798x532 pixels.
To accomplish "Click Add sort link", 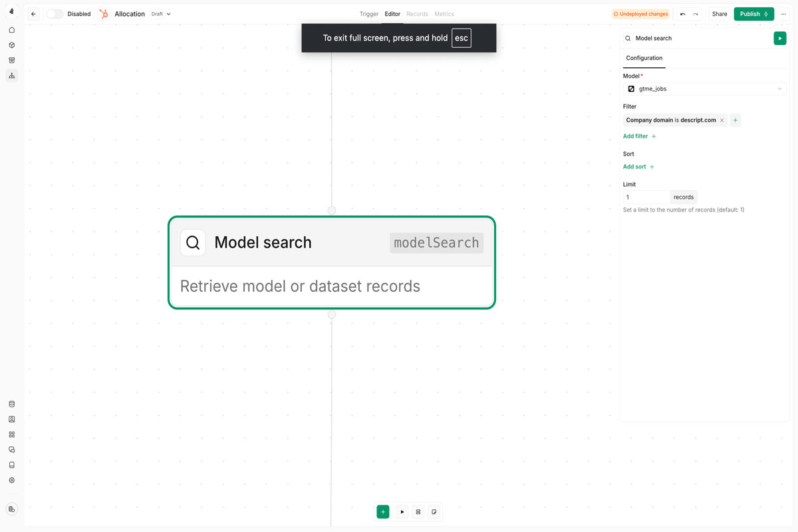I will pyautogui.click(x=638, y=167).
